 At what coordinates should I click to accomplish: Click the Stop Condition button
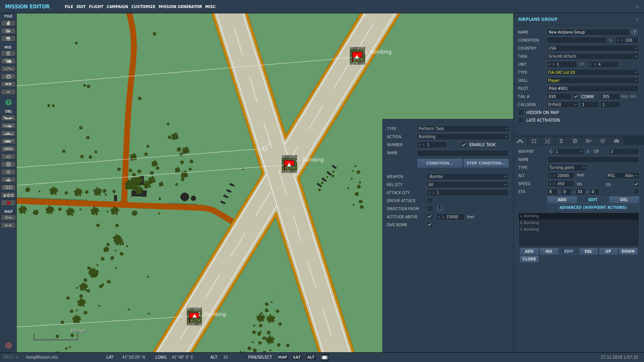click(486, 163)
